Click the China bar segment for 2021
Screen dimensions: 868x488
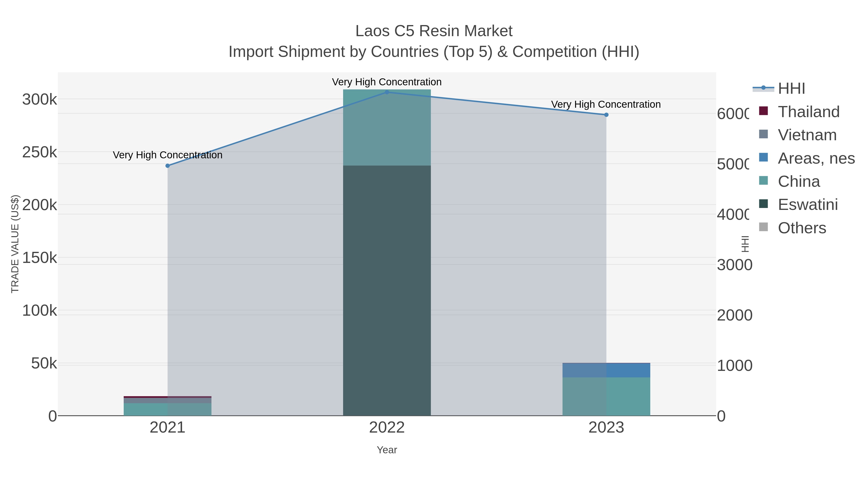click(168, 409)
